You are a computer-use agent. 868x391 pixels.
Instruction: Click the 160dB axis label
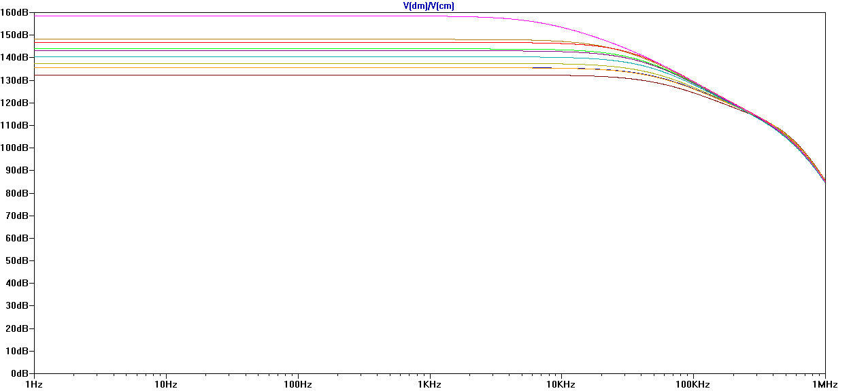[14, 12]
